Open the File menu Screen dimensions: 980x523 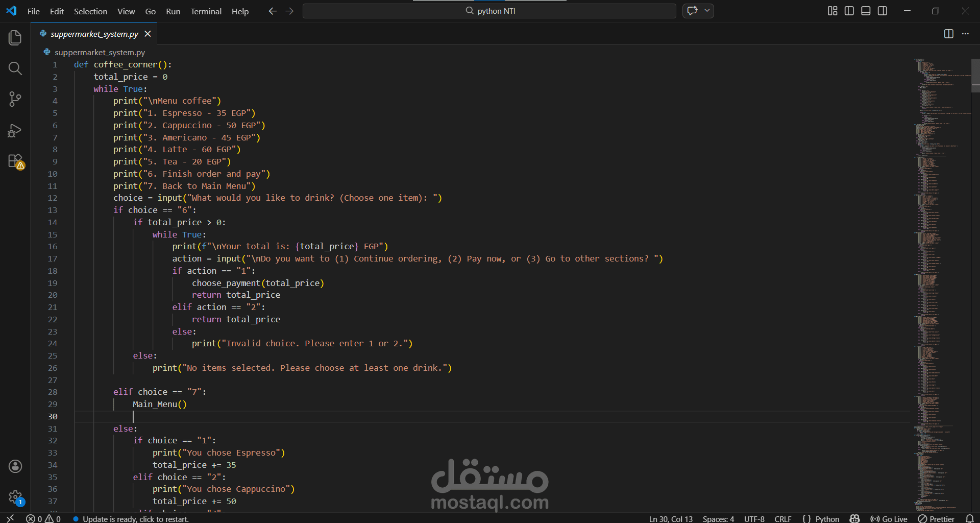coord(34,11)
